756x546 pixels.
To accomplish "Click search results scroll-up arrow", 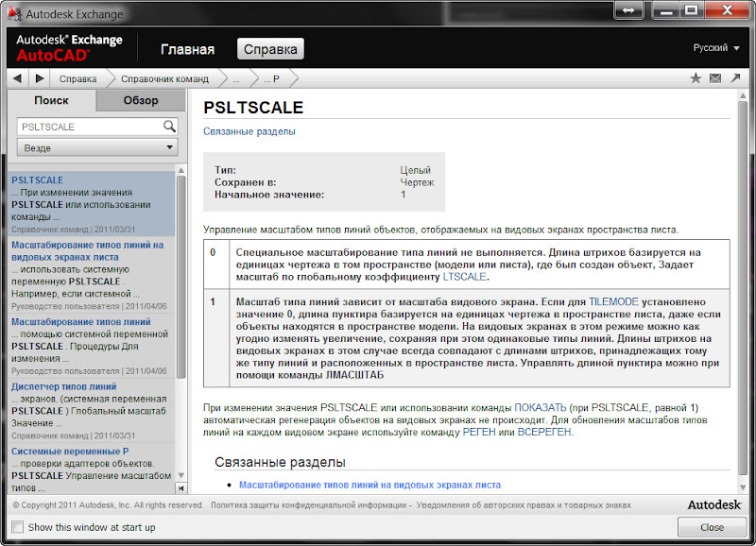I will click(180, 170).
